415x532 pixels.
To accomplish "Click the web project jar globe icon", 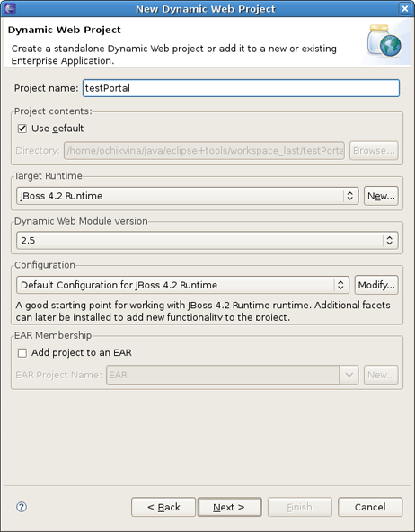I will coord(384,40).
